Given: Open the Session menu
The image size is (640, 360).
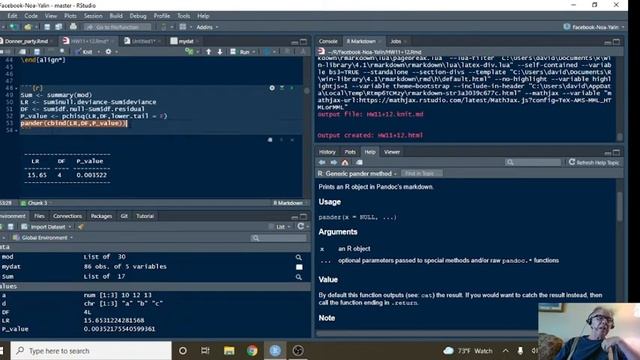Looking at the screenshot, I should (x=93, y=16).
